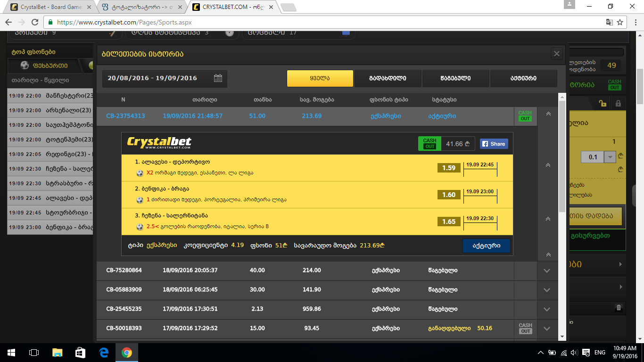644x362 pixels.
Task: Click the odds value 1.60 on the ticket
Action: coord(449,195)
